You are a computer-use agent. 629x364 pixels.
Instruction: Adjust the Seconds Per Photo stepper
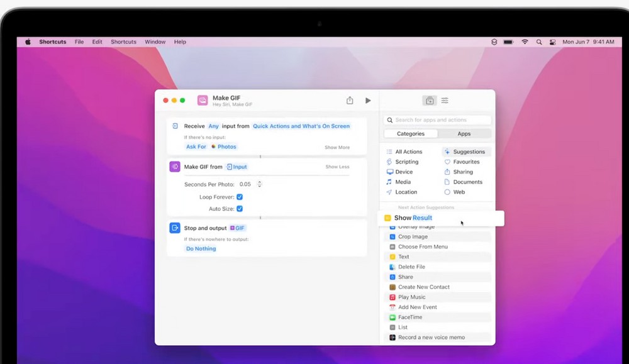click(260, 184)
